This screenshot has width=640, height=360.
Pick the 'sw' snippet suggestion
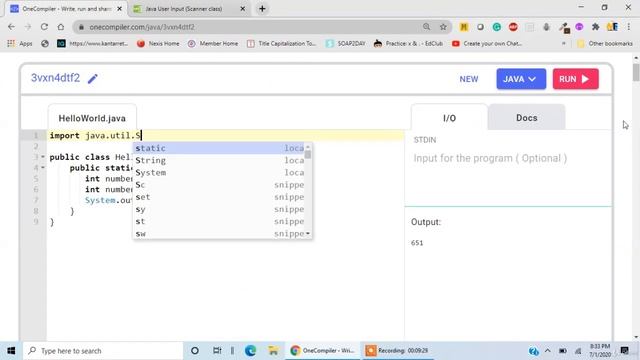click(x=220, y=233)
